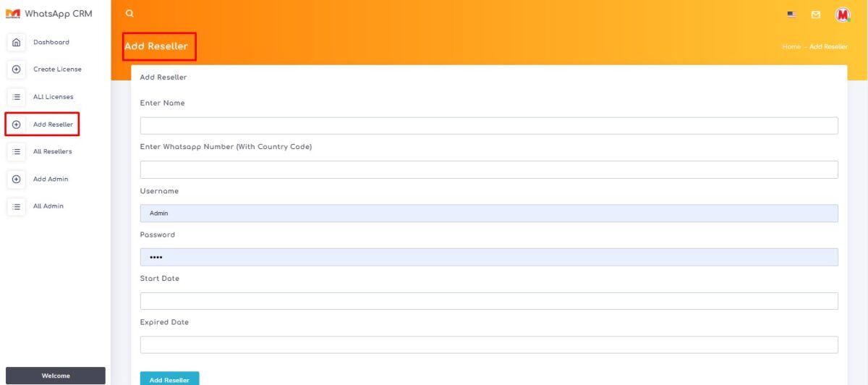Image resolution: width=868 pixels, height=385 pixels.
Task: Open the mail envelope icon
Action: [816, 14]
